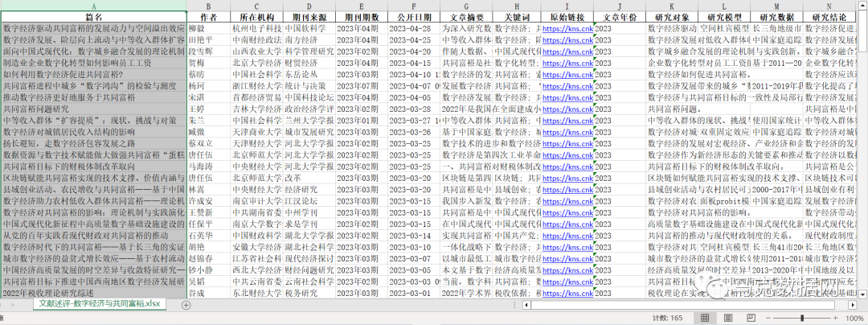Select author cell 任保平

[209, 224]
